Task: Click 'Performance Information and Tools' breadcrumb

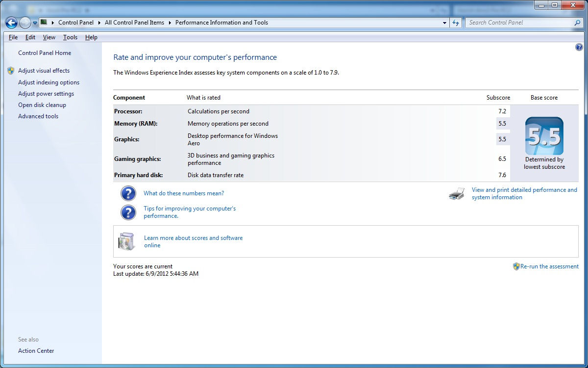Action: tap(221, 23)
